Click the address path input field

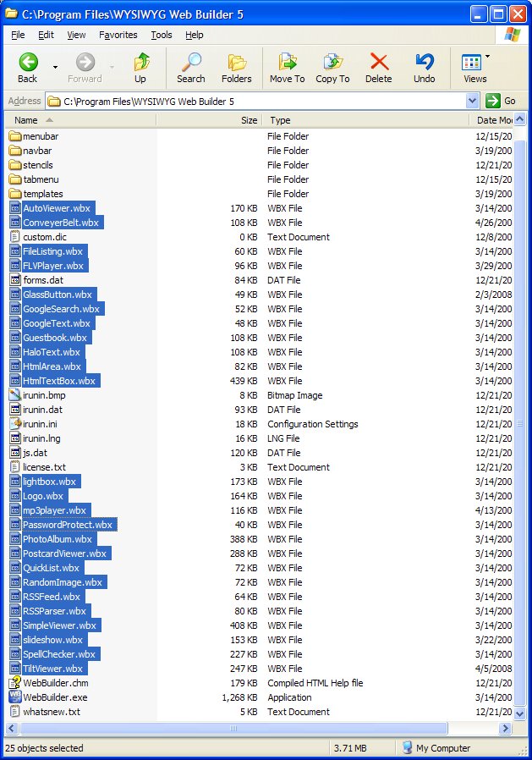coord(261,101)
